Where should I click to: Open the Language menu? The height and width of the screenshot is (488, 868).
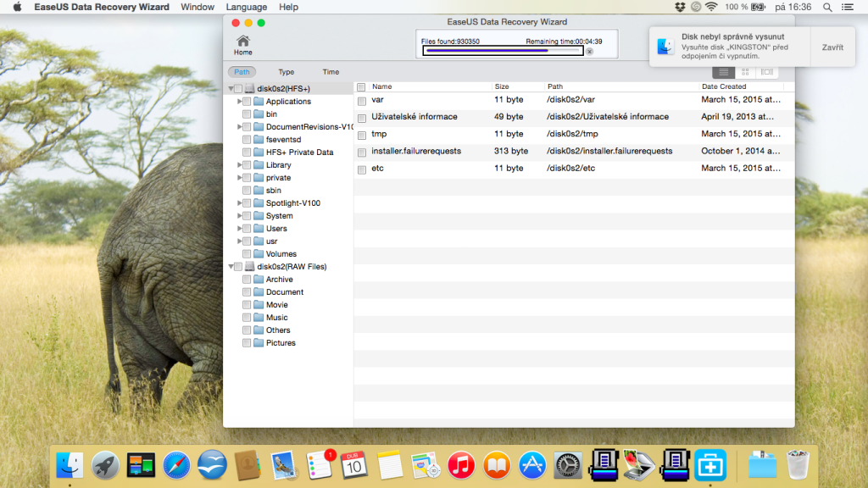click(x=246, y=7)
